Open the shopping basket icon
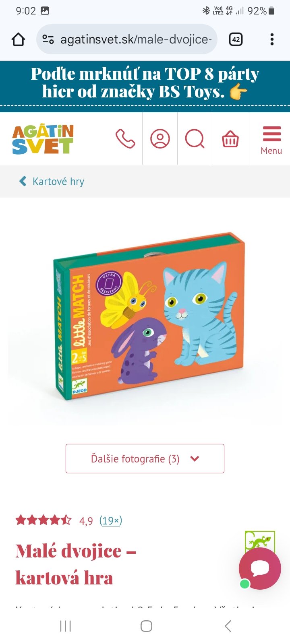Image resolution: width=290 pixels, height=644 pixels. click(230, 139)
